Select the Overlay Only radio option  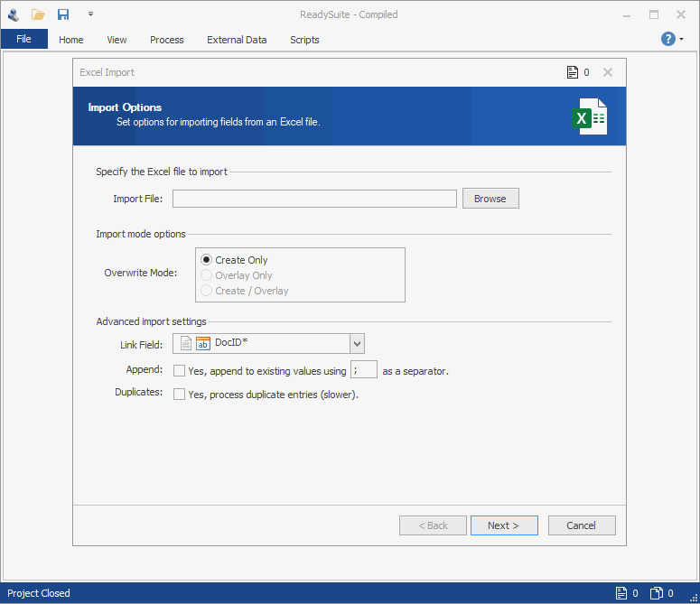pyautogui.click(x=236, y=275)
